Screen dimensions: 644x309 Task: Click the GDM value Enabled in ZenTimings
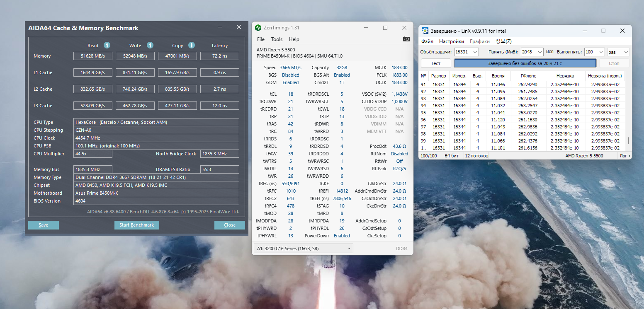click(290, 82)
